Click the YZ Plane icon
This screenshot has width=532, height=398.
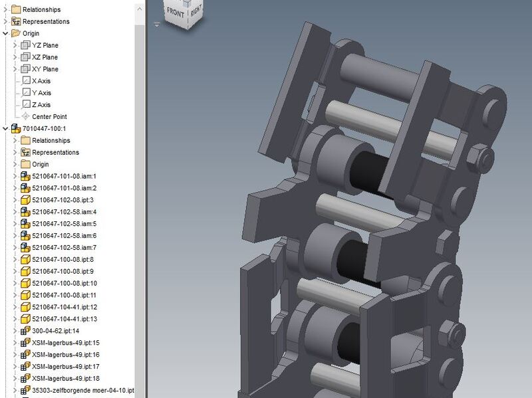25,45
